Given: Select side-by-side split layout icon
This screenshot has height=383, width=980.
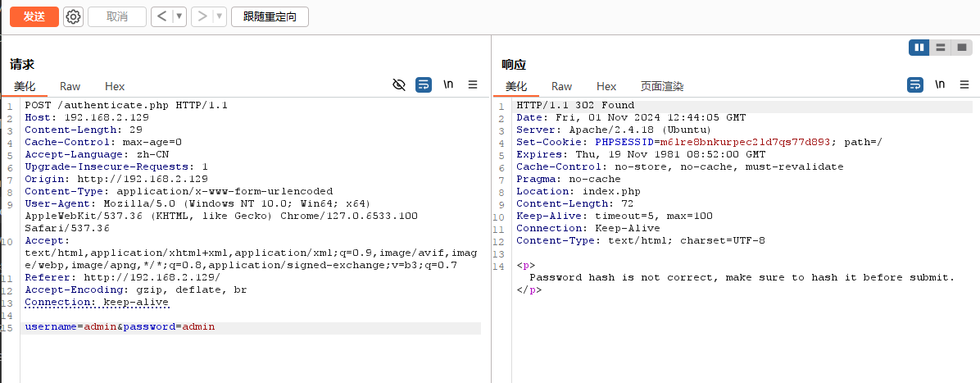Looking at the screenshot, I should click(x=919, y=48).
